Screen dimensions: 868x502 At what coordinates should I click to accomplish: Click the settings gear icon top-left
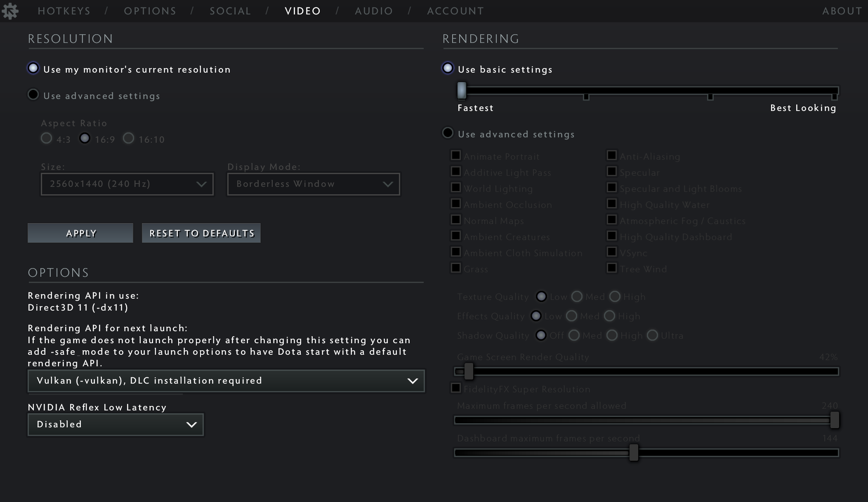pos(11,10)
